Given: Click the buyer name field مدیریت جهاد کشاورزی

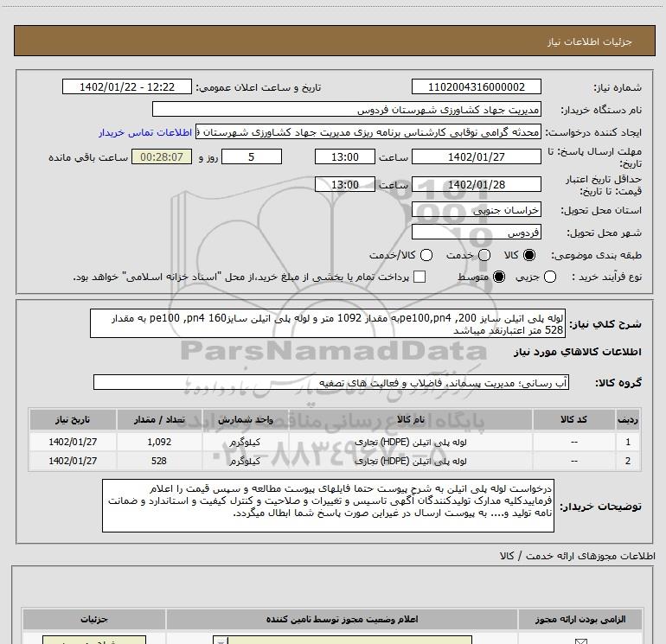Looking at the screenshot, I should pyautogui.click(x=347, y=109).
